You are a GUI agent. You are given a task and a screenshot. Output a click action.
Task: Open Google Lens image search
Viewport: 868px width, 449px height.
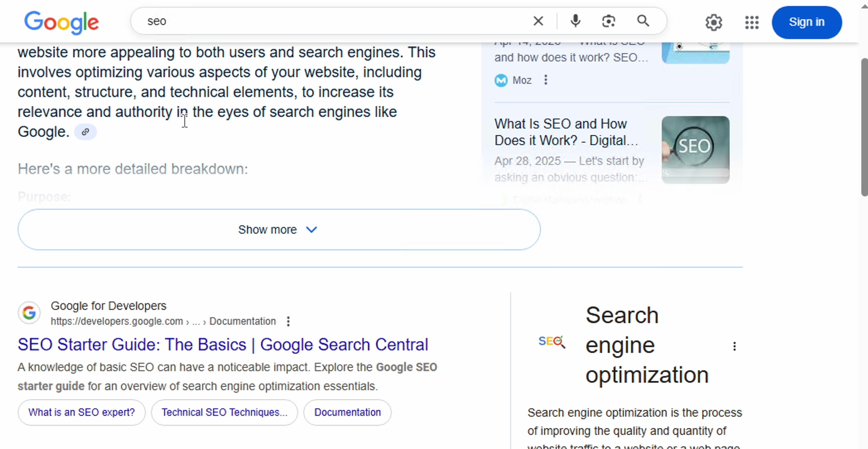point(609,21)
